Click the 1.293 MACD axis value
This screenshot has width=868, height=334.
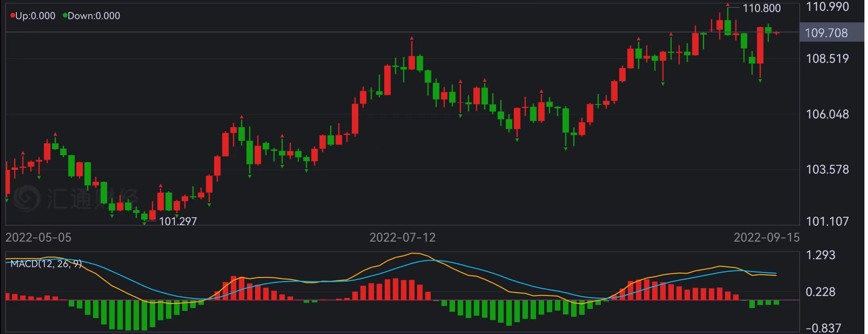820,255
